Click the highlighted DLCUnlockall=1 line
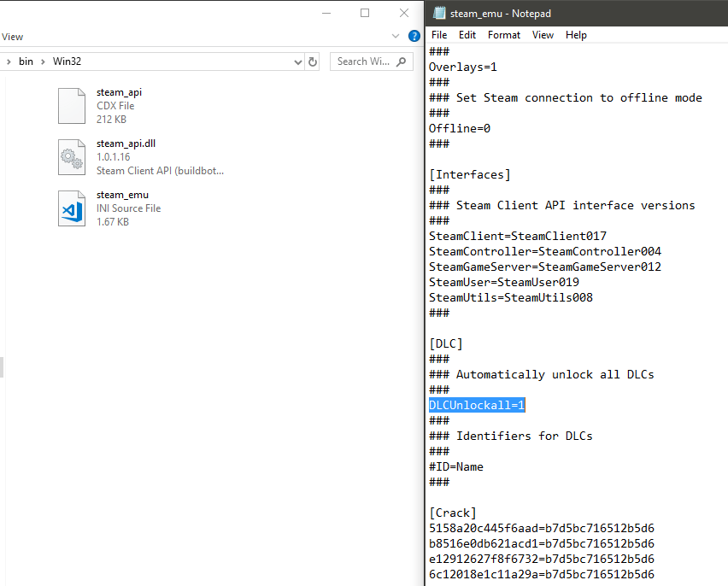 point(477,406)
